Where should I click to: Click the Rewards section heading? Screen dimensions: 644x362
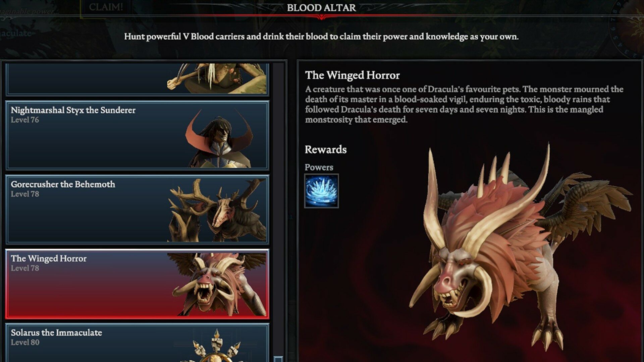[326, 149]
